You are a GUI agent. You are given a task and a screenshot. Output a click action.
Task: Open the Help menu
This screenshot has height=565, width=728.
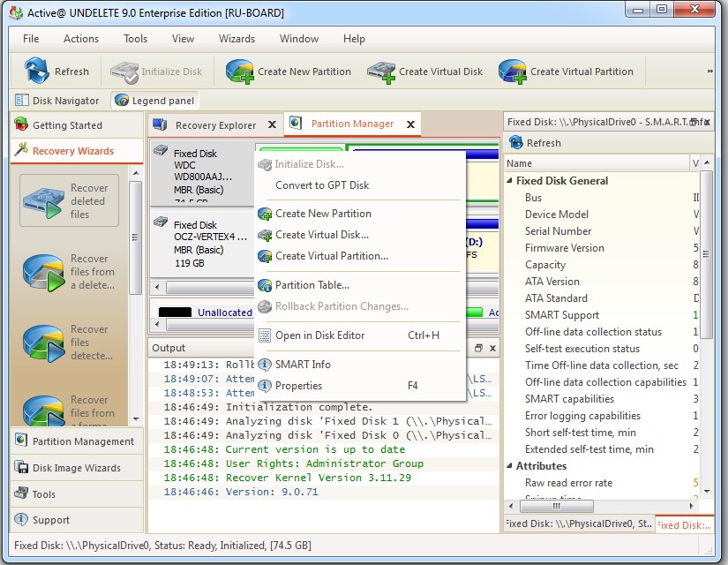[354, 39]
